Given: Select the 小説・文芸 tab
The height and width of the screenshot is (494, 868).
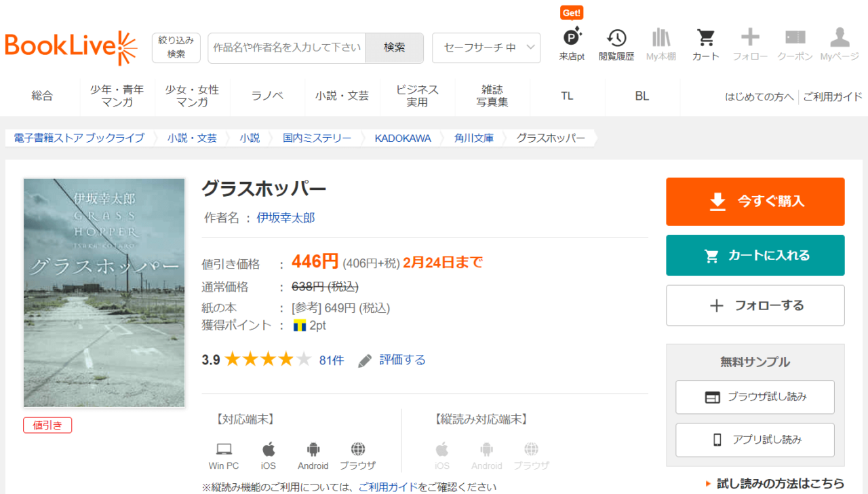Looking at the screenshot, I should click(342, 96).
